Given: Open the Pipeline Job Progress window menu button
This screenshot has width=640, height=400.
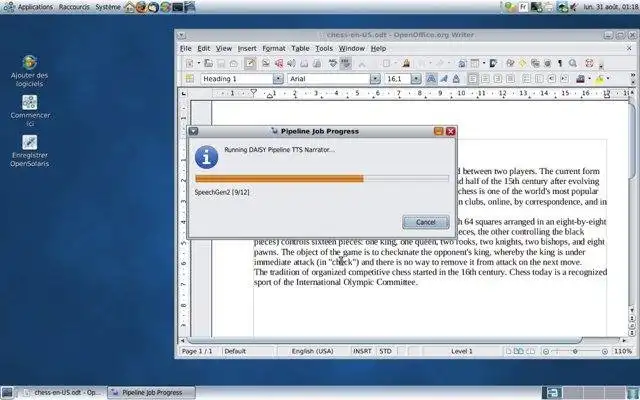Looking at the screenshot, I should tap(194, 131).
